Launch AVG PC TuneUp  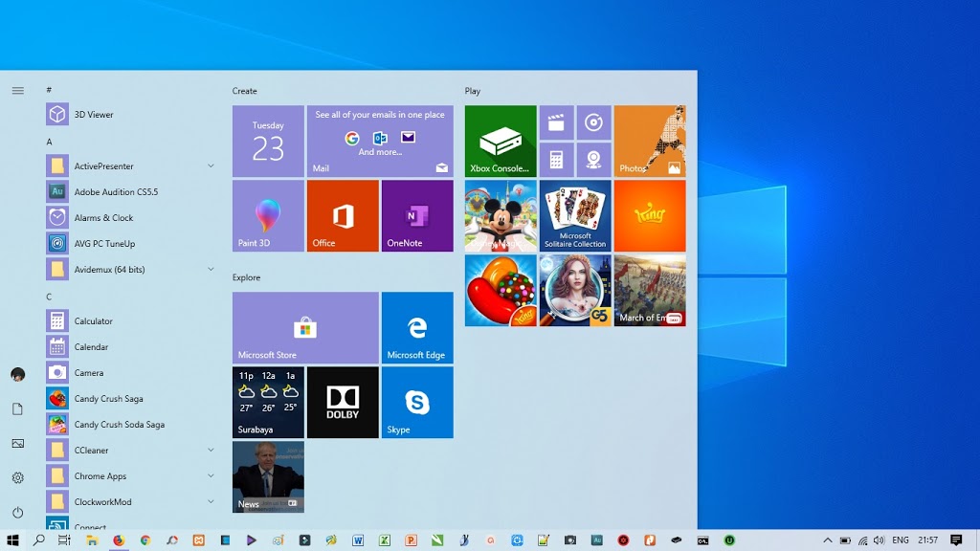(x=129, y=244)
